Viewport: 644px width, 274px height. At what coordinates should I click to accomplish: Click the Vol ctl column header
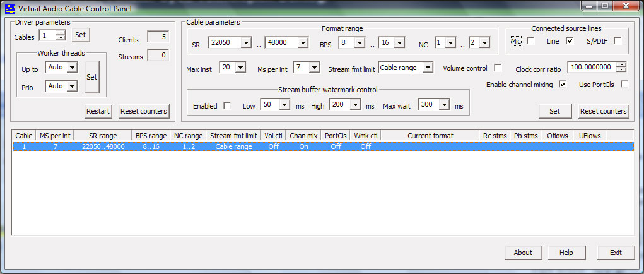point(274,136)
